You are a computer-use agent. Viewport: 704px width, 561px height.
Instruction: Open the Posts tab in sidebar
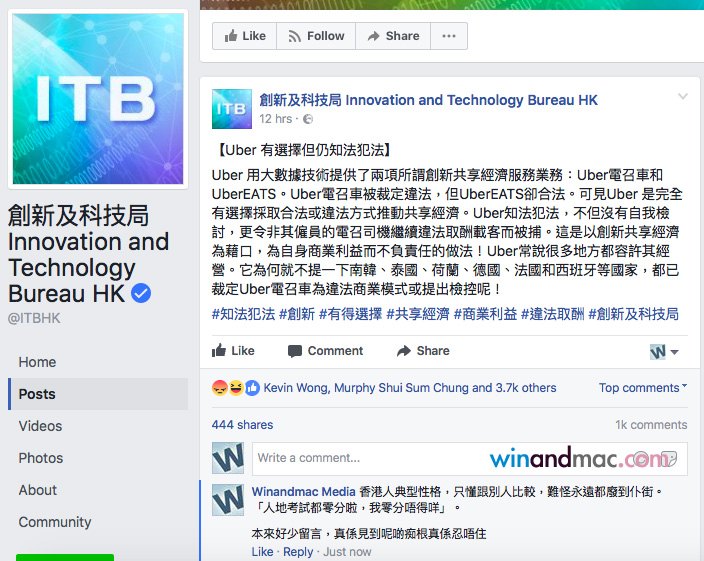tap(98, 394)
